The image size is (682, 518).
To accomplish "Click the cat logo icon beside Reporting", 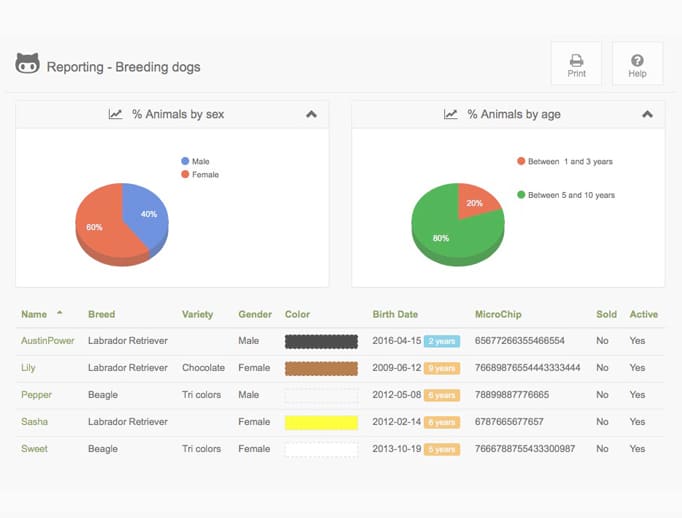I will pos(27,64).
